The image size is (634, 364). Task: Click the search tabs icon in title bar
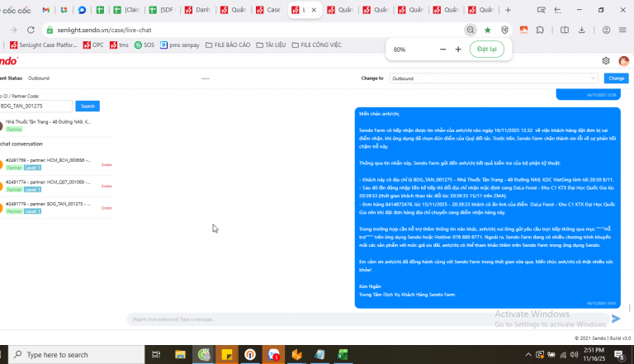pos(541,10)
